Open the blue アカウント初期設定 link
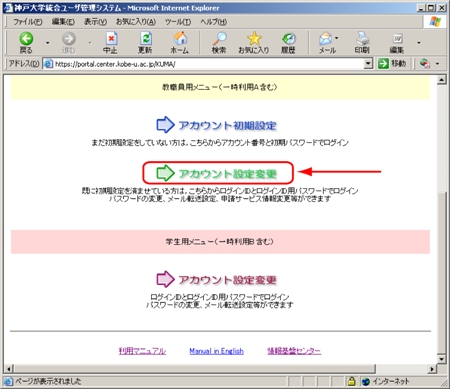The image size is (450, 389). [x=227, y=125]
